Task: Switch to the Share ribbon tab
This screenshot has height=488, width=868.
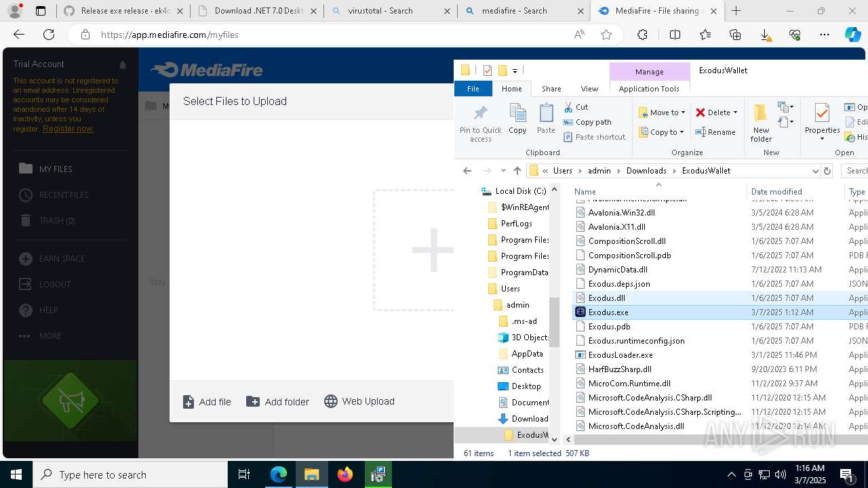Action: tap(551, 89)
